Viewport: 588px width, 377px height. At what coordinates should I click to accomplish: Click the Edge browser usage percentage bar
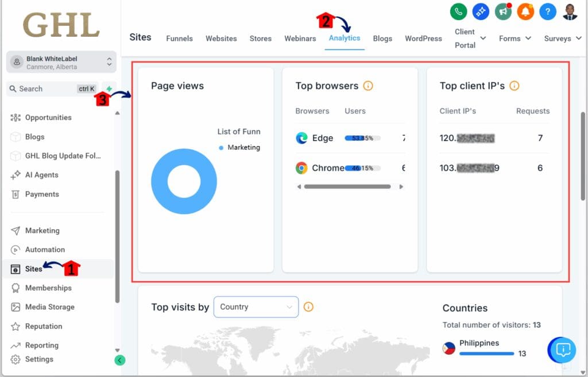click(361, 138)
